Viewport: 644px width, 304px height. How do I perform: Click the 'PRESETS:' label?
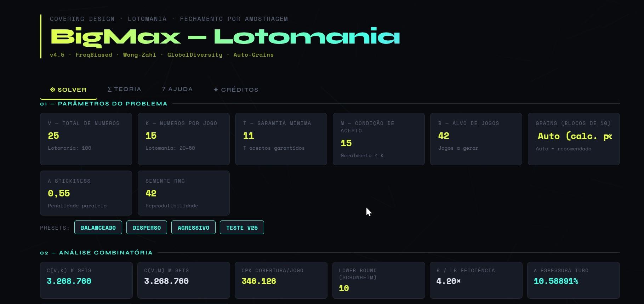(55, 228)
